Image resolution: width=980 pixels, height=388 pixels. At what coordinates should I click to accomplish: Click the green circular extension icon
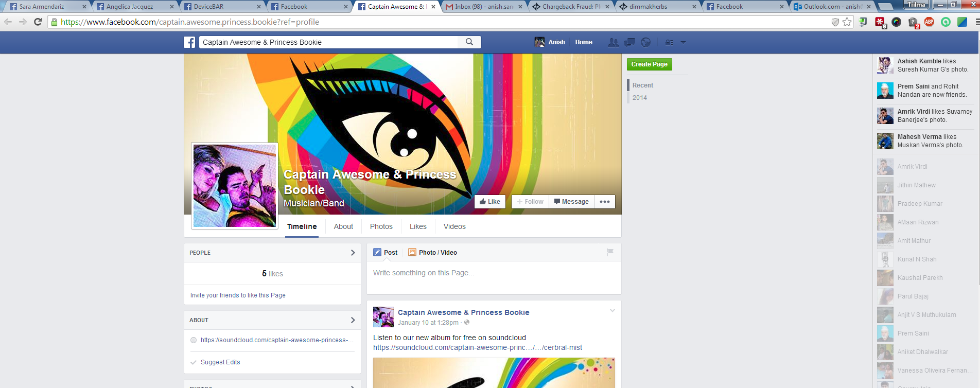coord(946,22)
